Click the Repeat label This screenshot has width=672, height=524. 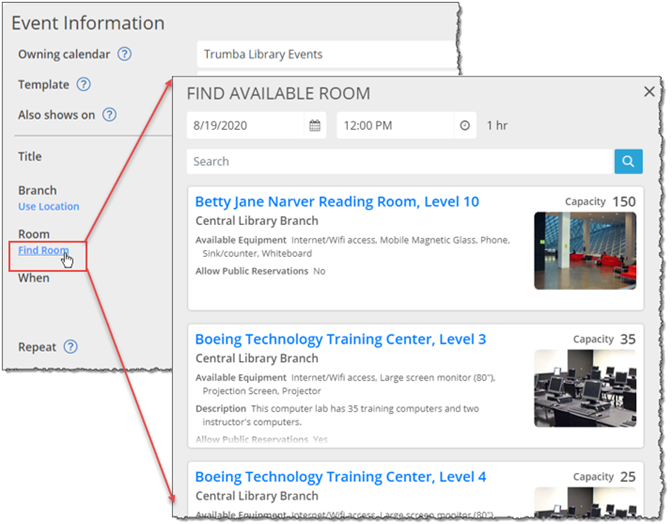(37, 347)
